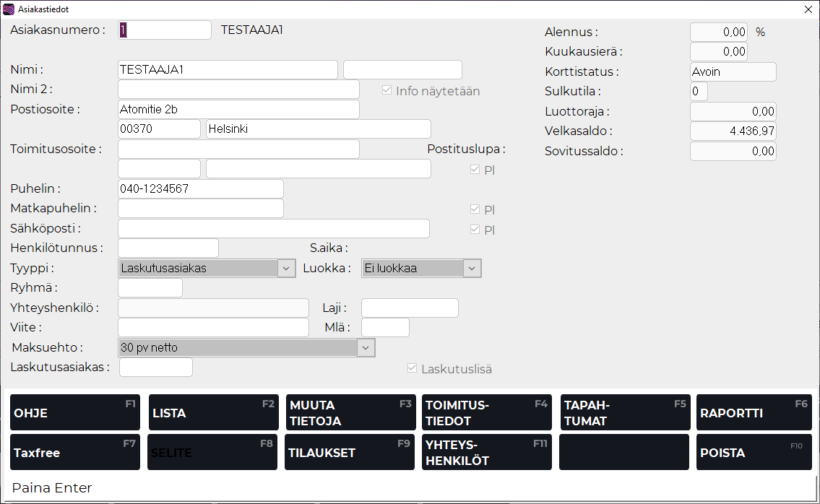Click the POISTA delete button
Viewport: 820px width, 504px height.
tap(754, 452)
